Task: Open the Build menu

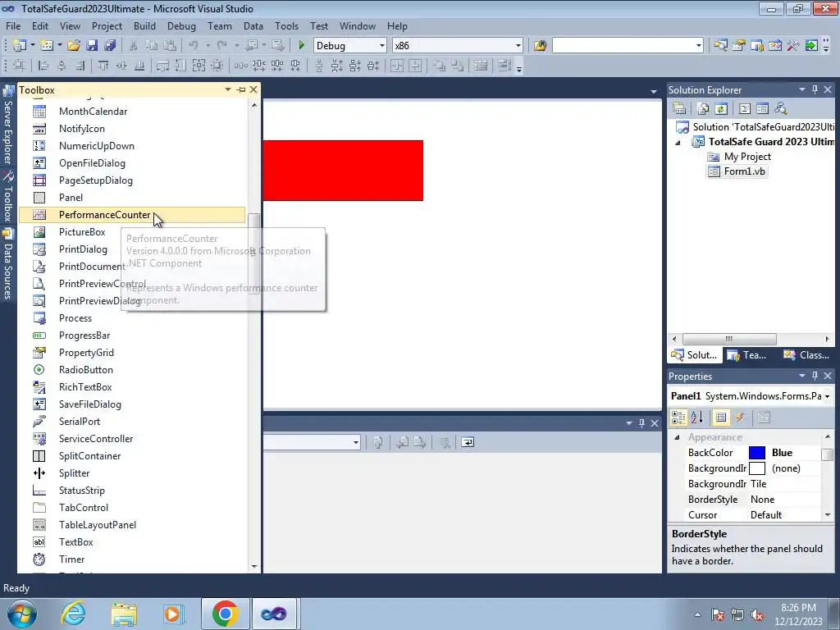Action: click(144, 25)
